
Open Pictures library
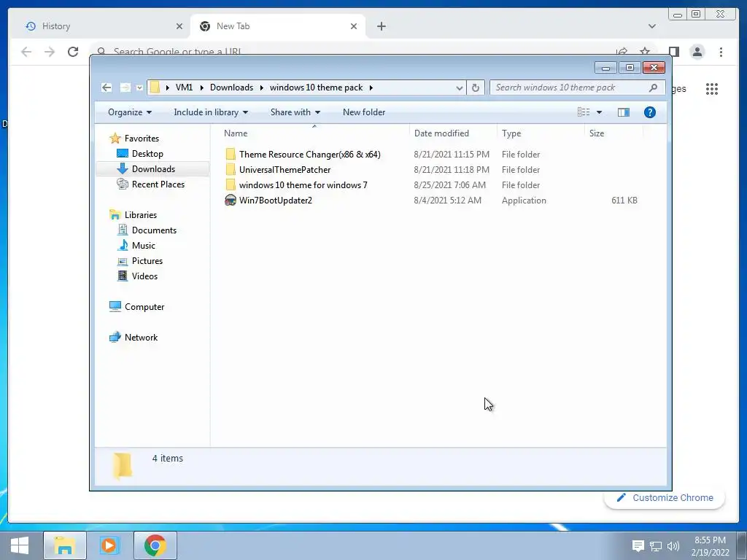[x=147, y=261]
